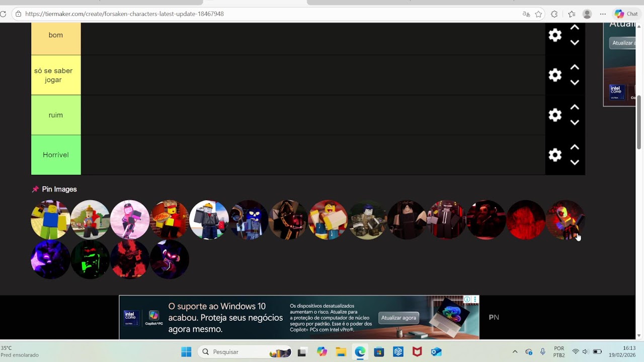
Task: Select the pink background character image
Action: (130, 220)
